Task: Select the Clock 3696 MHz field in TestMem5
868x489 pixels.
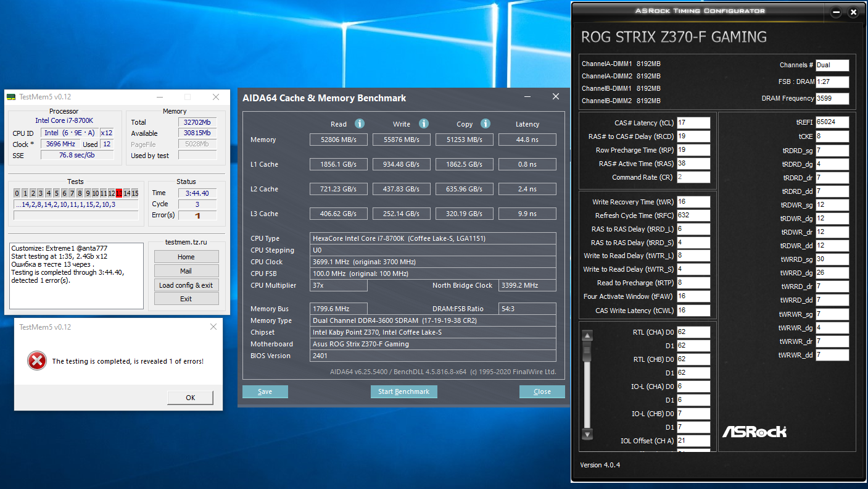Action: tap(60, 144)
